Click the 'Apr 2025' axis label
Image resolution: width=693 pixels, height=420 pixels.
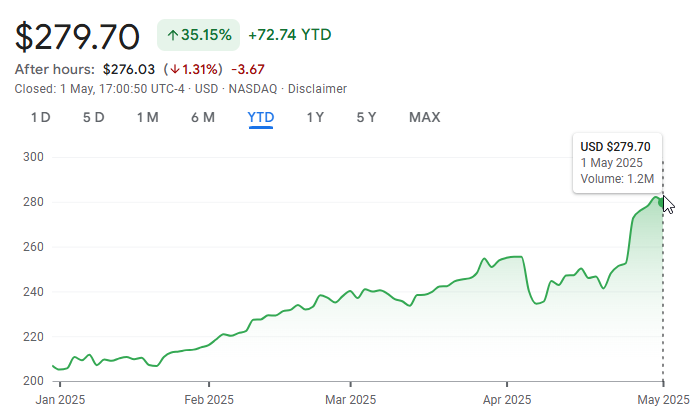[507, 400]
